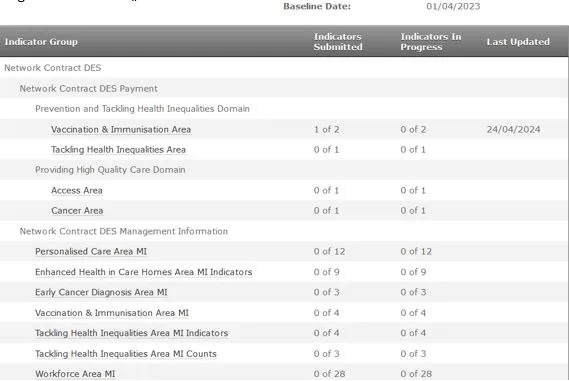Open Early Cancer Diagnosis Area MI link
The height and width of the screenshot is (381, 569).
coord(101,292)
